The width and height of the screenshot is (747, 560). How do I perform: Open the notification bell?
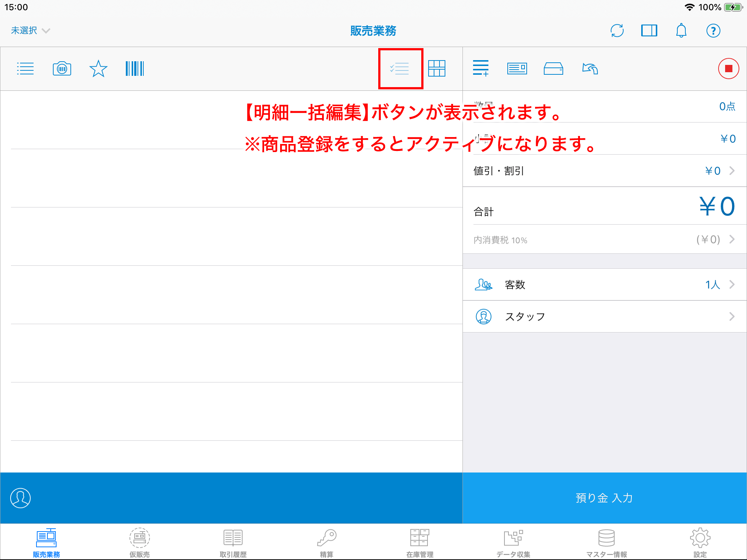click(681, 31)
